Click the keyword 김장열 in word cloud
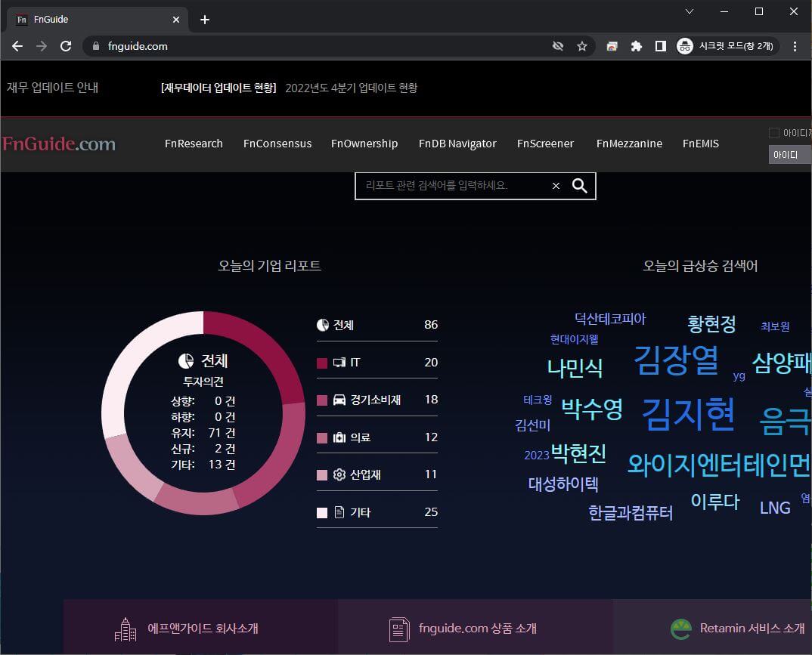Image resolution: width=812 pixels, height=655 pixels. click(x=677, y=360)
